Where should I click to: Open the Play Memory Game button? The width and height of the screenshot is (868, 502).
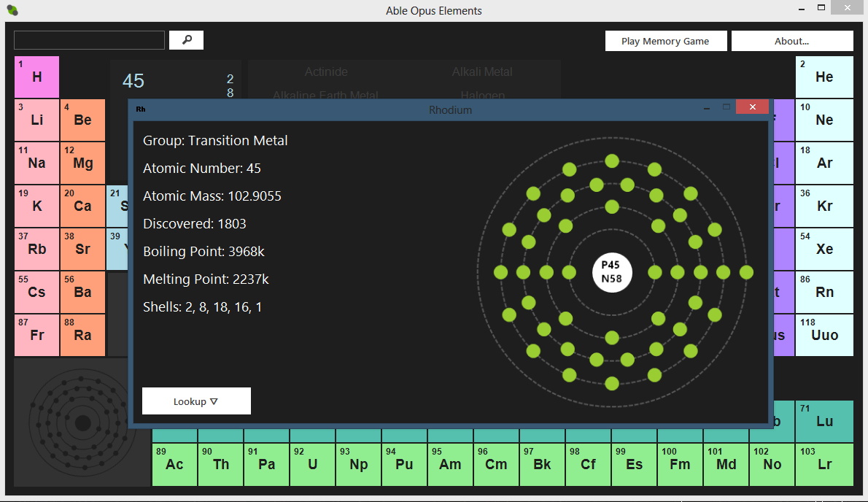coord(665,41)
